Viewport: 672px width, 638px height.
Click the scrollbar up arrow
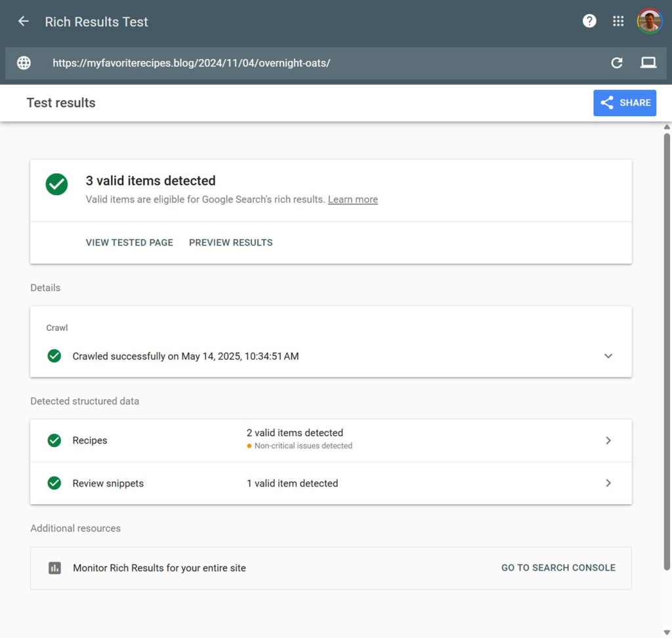click(x=667, y=127)
